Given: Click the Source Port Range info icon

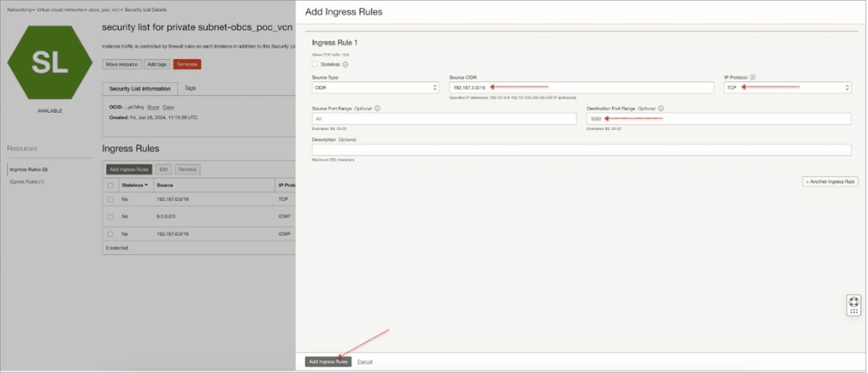Looking at the screenshot, I should pyautogui.click(x=378, y=108).
